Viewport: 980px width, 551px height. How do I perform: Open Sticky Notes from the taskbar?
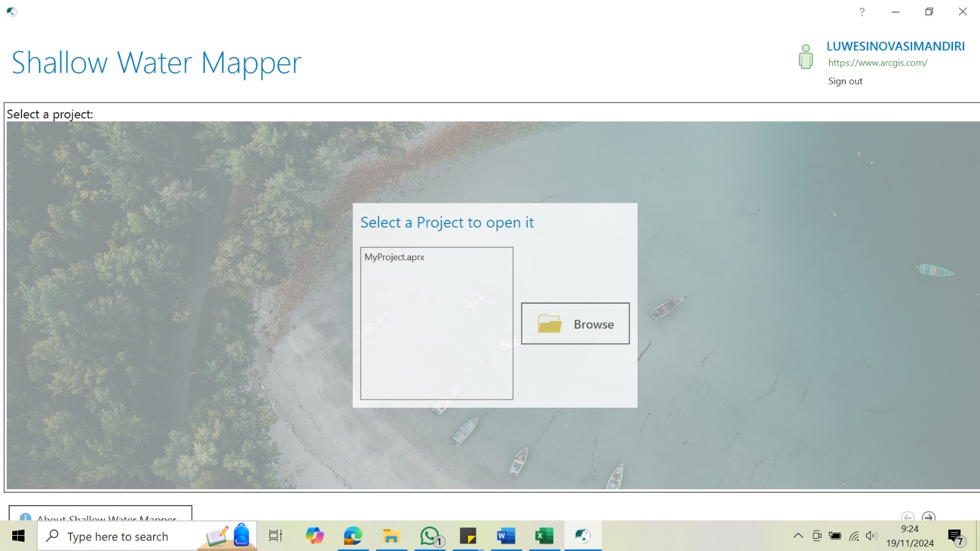[468, 536]
